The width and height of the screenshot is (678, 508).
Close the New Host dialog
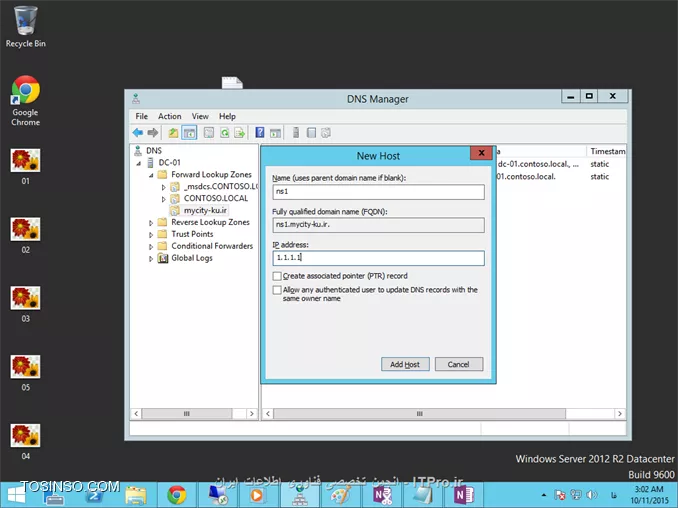pos(481,153)
